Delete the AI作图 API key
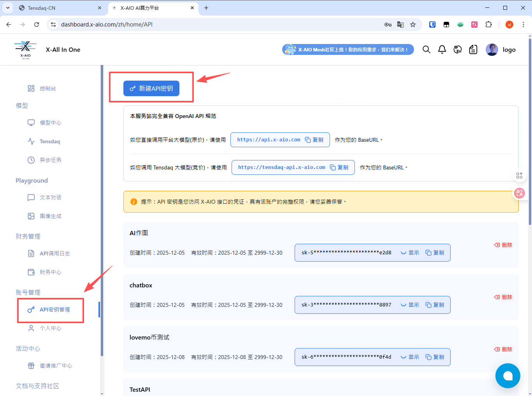The height and width of the screenshot is (396, 532). 503,245
